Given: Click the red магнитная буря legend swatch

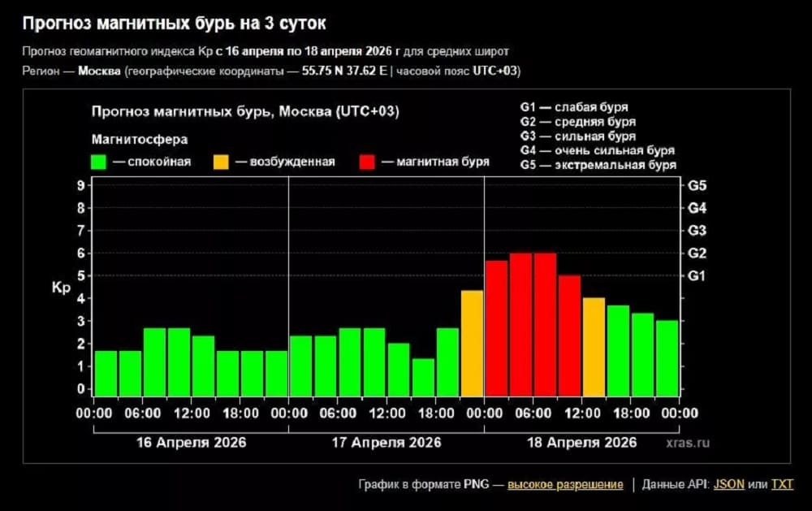Looking at the screenshot, I should pyautogui.click(x=366, y=162).
